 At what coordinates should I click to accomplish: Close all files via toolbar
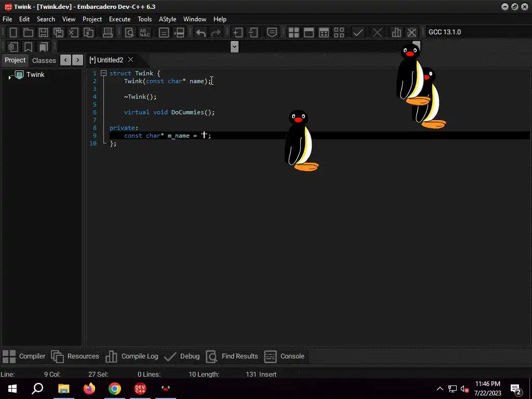point(88,33)
